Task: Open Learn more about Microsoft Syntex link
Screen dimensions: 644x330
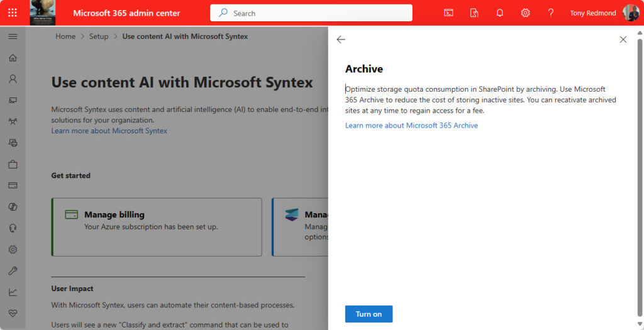Action: [x=109, y=131]
